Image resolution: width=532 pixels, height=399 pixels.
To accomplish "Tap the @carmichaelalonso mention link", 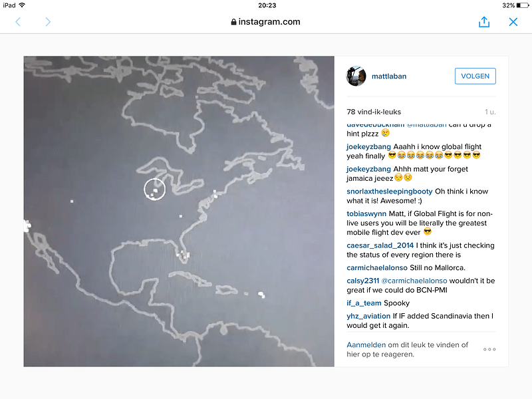I will pyautogui.click(x=414, y=281).
